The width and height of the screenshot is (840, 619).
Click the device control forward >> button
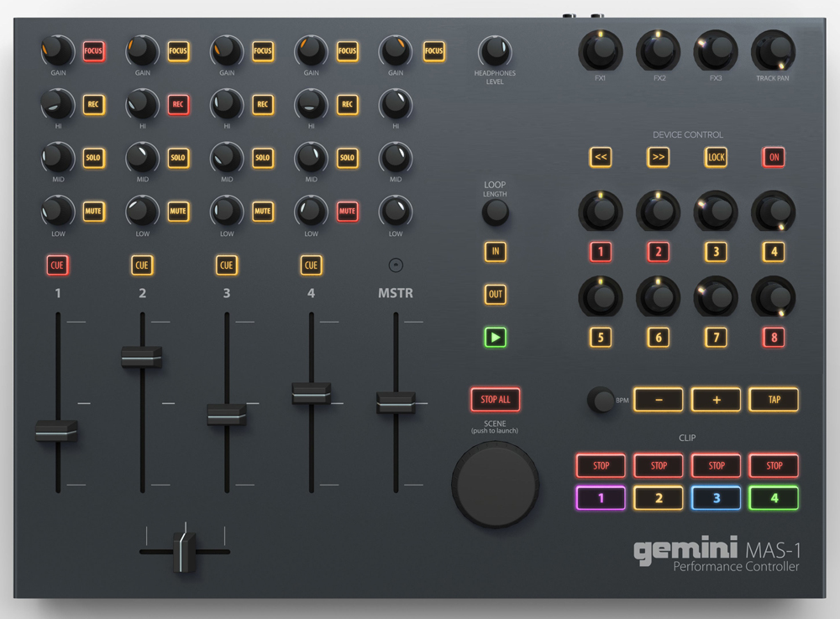pyautogui.click(x=658, y=157)
